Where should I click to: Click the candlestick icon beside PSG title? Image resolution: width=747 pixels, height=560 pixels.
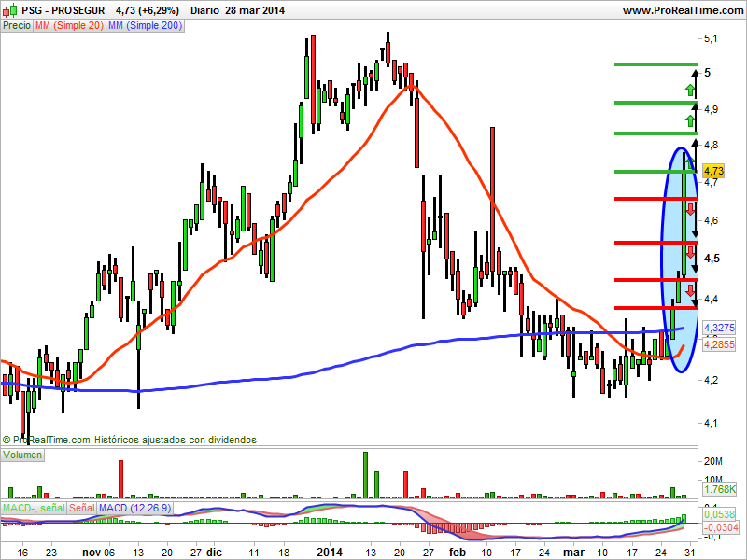click(x=9, y=10)
